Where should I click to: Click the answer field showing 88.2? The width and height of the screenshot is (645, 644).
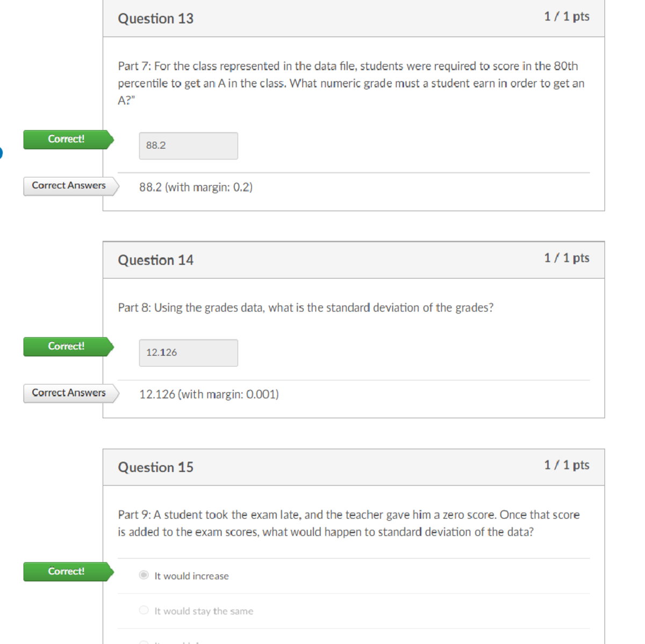[x=188, y=146]
